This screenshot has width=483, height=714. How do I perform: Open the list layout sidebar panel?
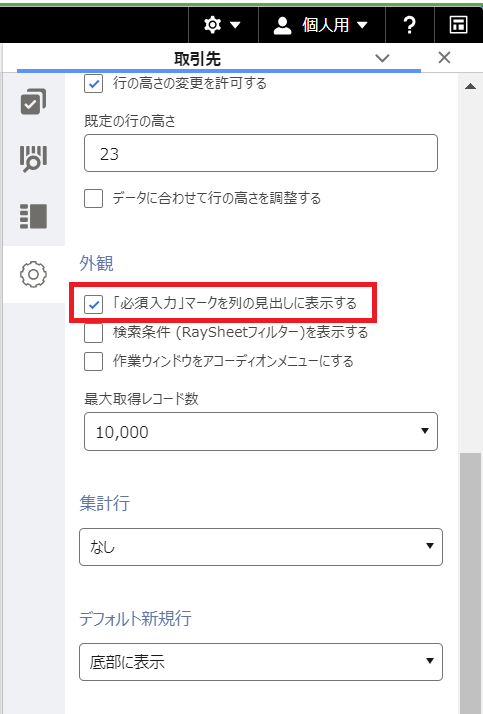click(33, 216)
